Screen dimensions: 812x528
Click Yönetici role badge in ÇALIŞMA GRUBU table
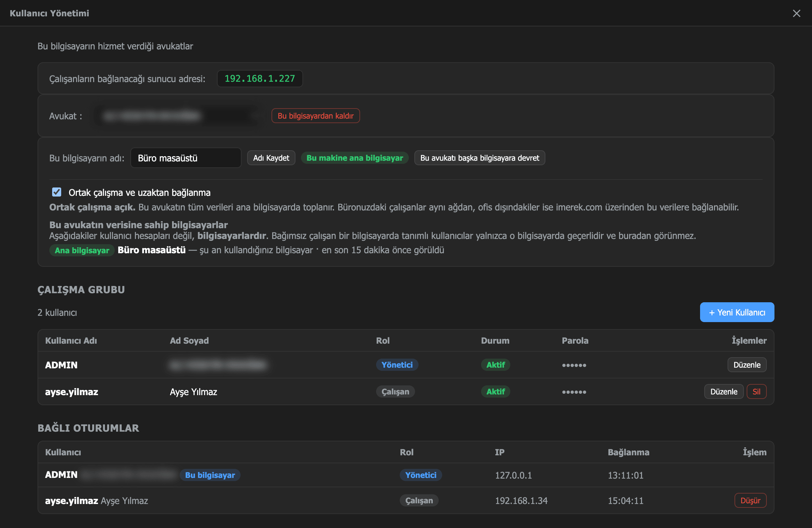(397, 365)
